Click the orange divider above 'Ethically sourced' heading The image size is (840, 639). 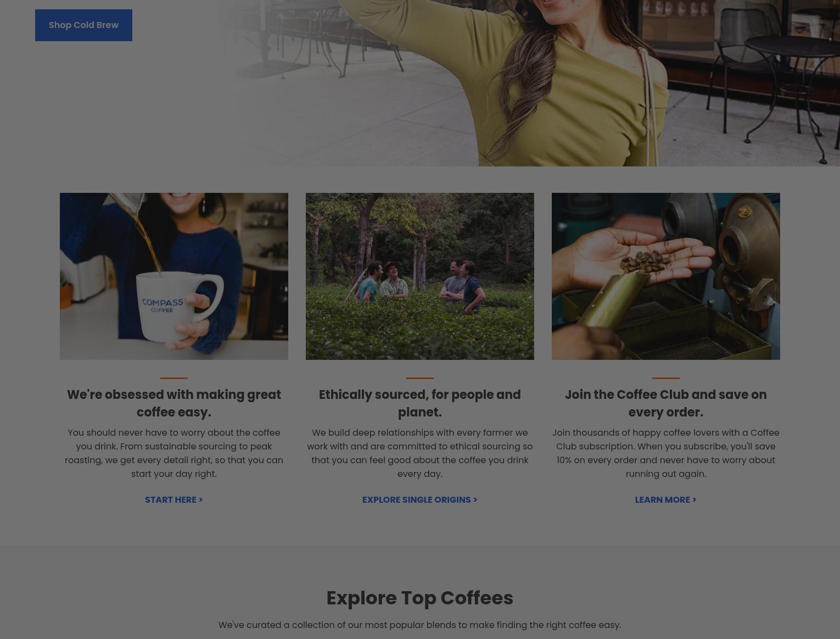coord(420,378)
